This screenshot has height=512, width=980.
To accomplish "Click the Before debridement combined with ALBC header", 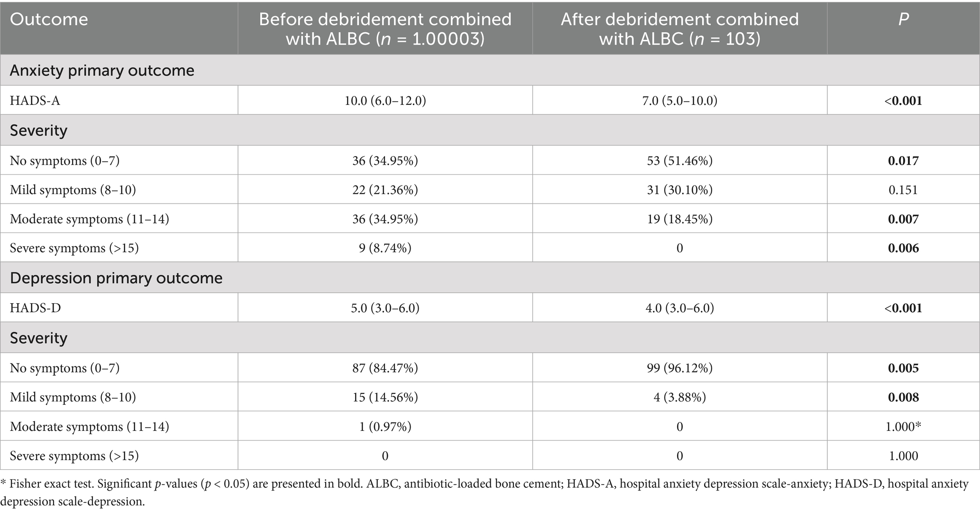I will [385, 28].
